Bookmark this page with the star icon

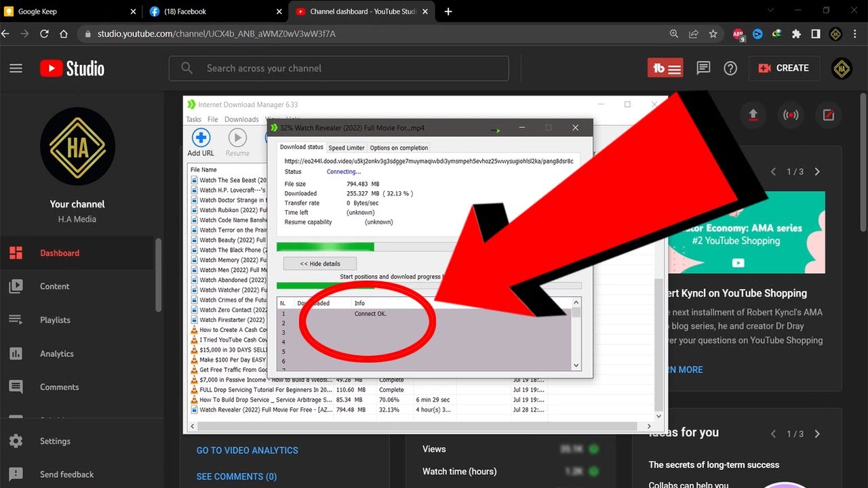(x=713, y=34)
